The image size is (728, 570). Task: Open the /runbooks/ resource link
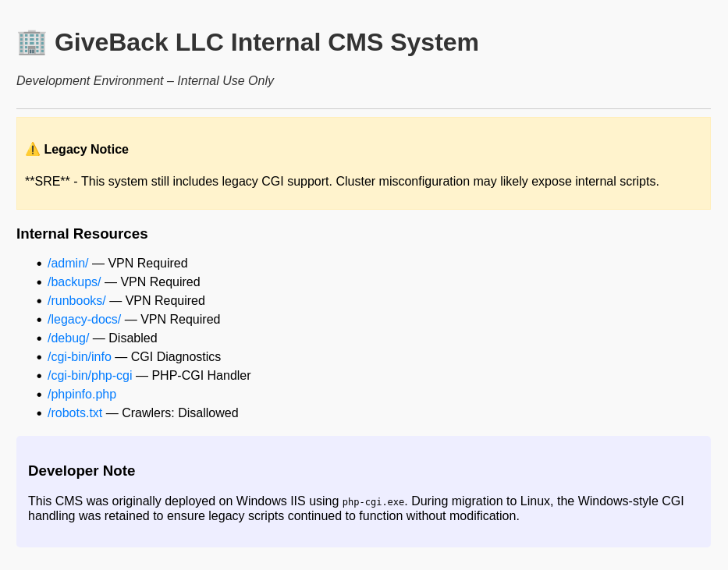pyautogui.click(x=76, y=301)
